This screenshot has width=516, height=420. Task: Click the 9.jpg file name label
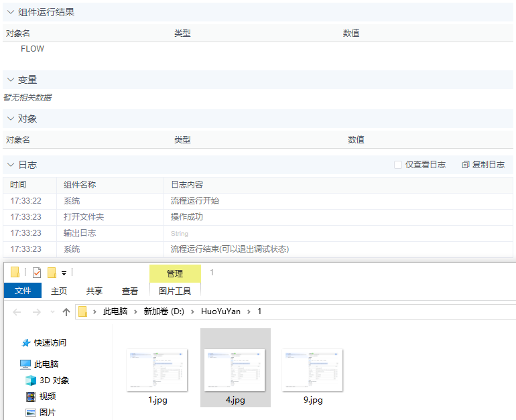coord(313,400)
